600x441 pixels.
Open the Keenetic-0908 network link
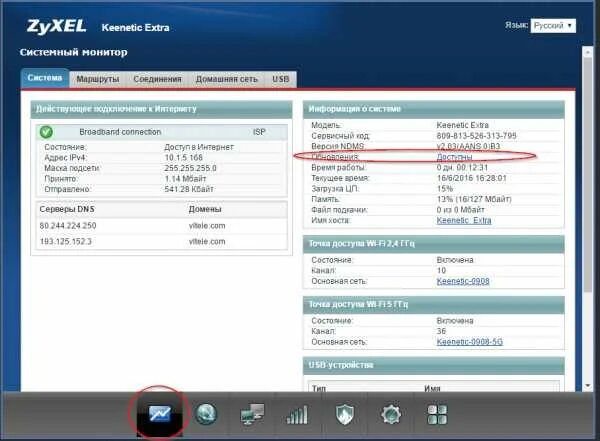[x=463, y=281]
